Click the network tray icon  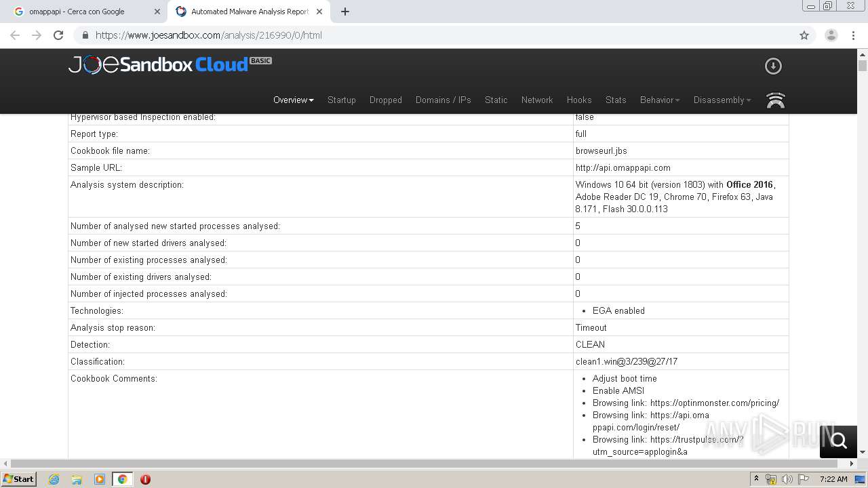771,479
